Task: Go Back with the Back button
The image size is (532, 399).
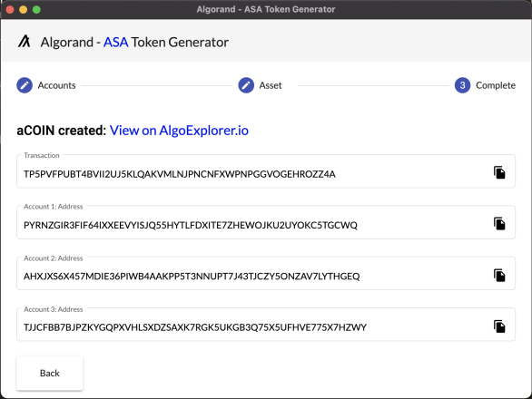Action: pos(50,373)
